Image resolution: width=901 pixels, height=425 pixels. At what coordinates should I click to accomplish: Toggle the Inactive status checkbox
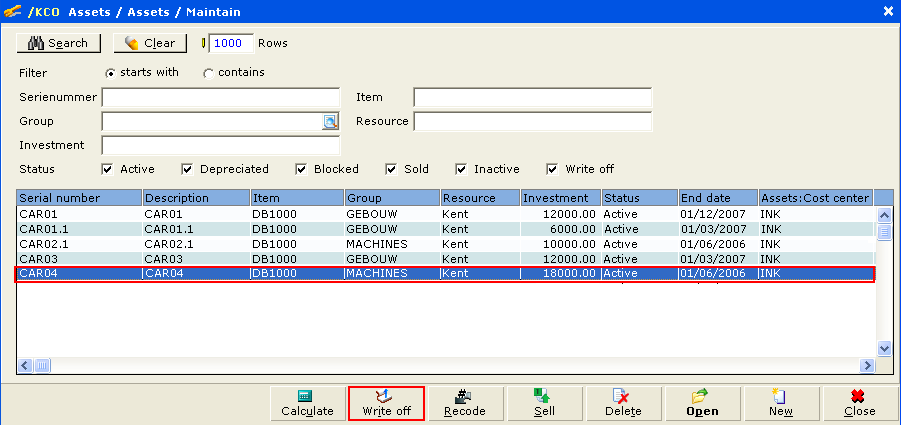pyautogui.click(x=461, y=169)
